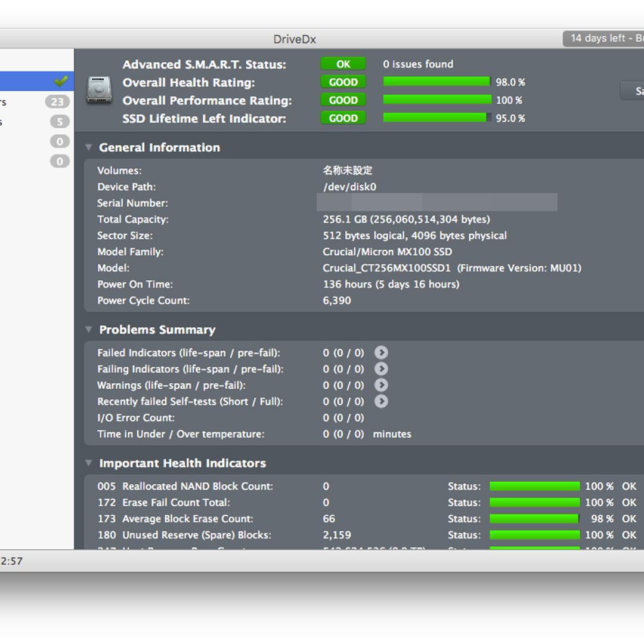This screenshot has width=644, height=644.
Task: Click the '14 days left' trial button
Action: 603,39
